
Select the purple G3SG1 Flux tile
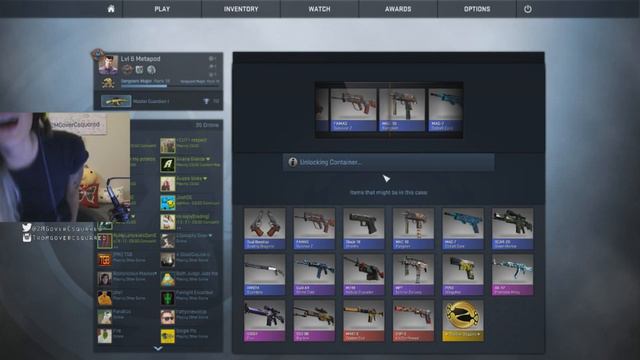[264, 321]
